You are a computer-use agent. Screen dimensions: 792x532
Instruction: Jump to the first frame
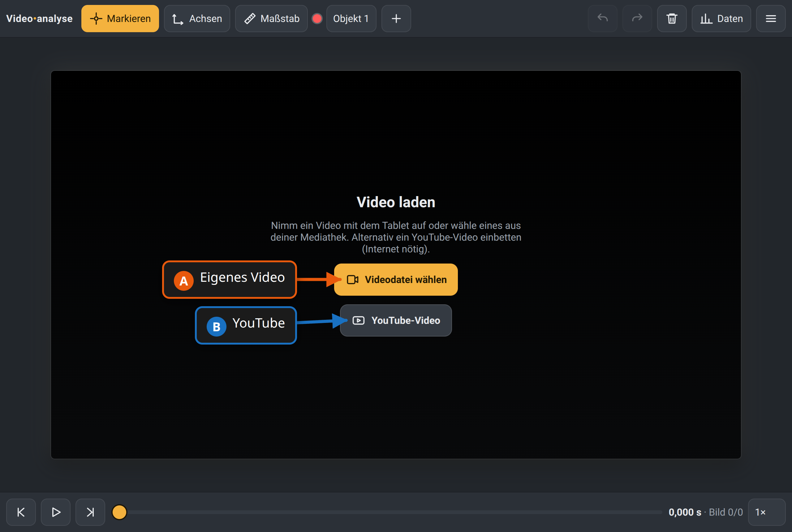pos(21,512)
